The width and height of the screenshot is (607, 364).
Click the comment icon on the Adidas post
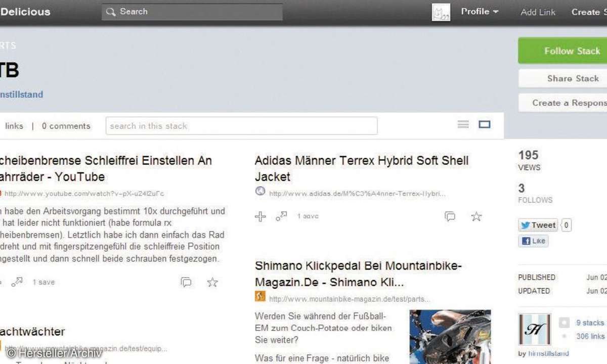pyautogui.click(x=450, y=216)
